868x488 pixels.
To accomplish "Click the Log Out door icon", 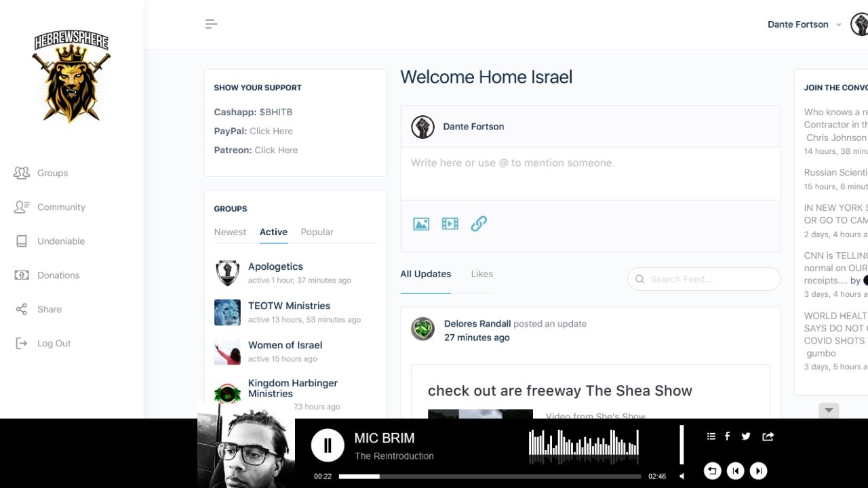I will click(x=22, y=343).
